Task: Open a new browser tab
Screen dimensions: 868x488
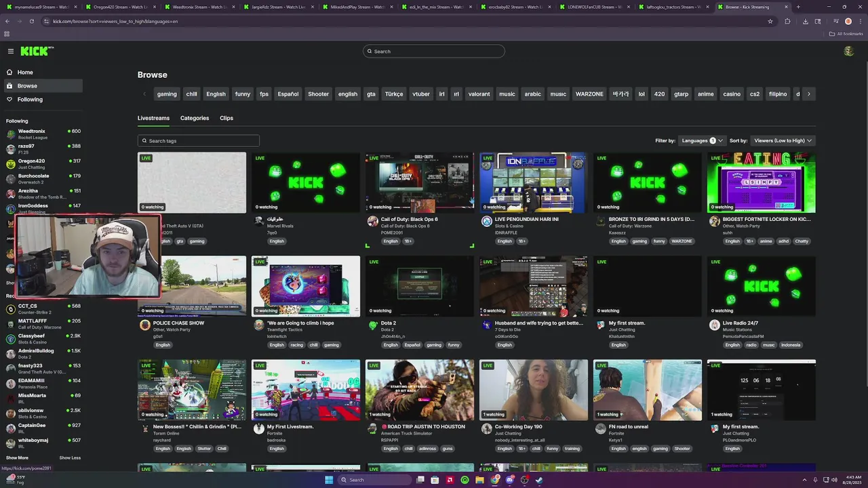Action: click(x=798, y=7)
